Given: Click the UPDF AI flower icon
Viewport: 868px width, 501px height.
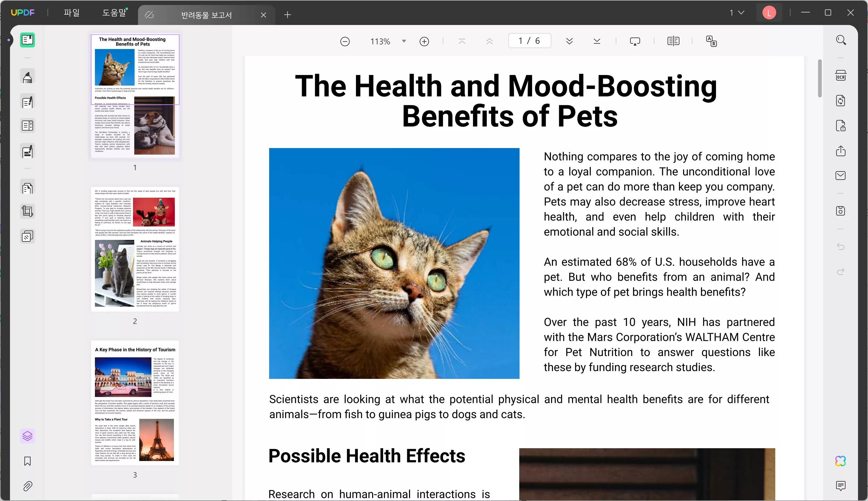Looking at the screenshot, I should [841, 461].
